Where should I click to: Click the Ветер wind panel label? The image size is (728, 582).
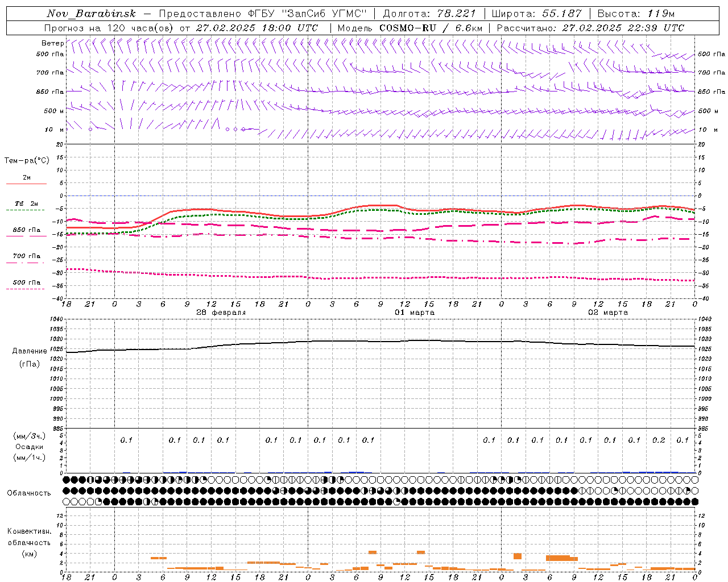tap(52, 43)
